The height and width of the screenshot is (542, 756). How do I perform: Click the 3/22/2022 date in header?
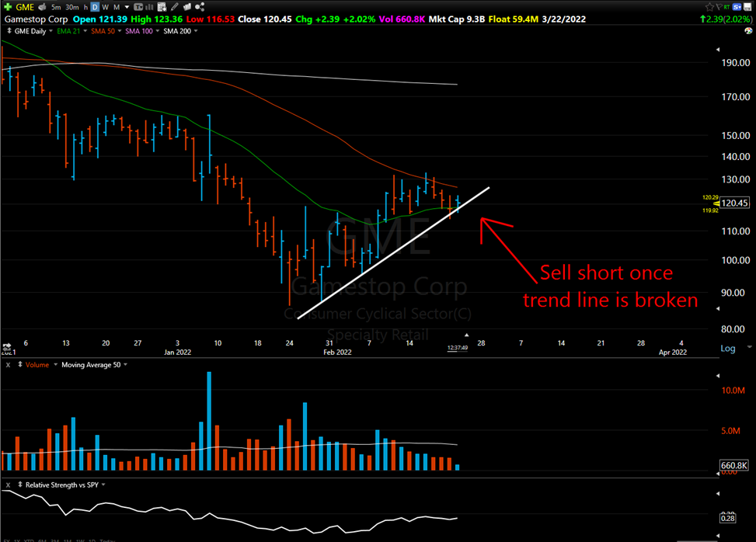[x=563, y=19]
